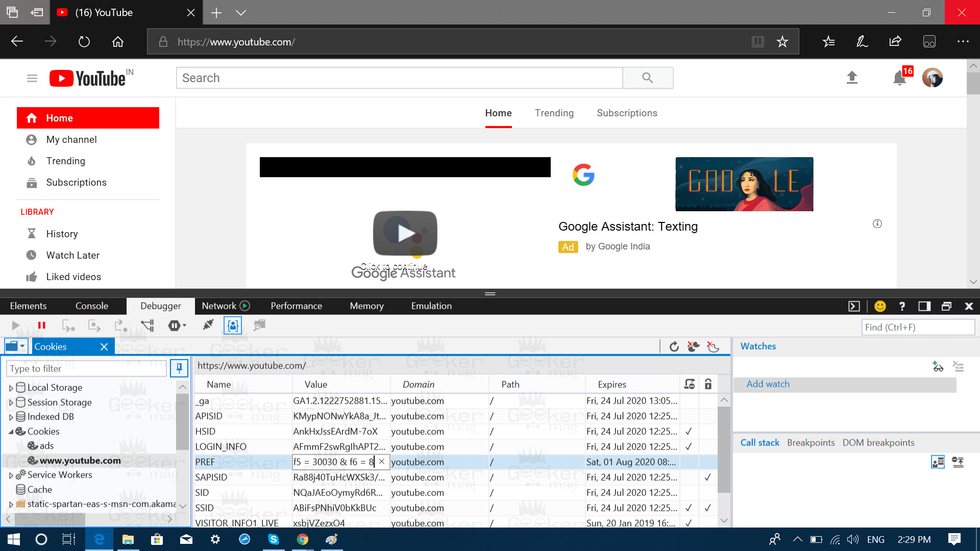The height and width of the screenshot is (551, 980).
Task: Undock the DevTools window
Action: tap(946, 306)
